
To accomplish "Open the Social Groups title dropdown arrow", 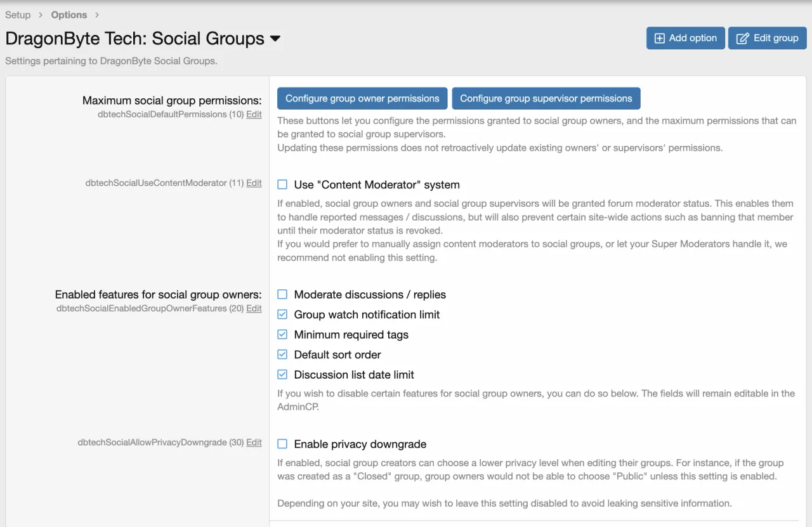I will tap(275, 39).
